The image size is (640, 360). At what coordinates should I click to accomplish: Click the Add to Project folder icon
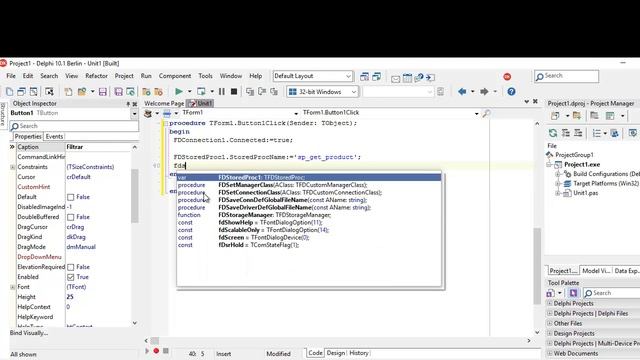point(146,91)
